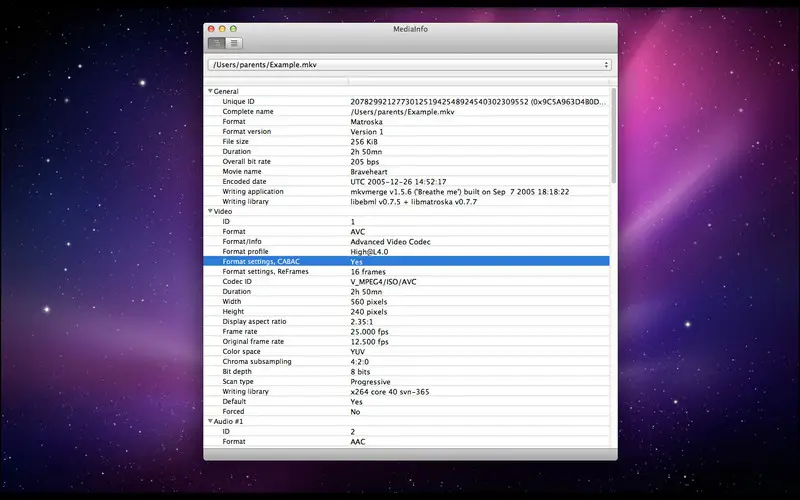Click the 25.000 fps value
The height and width of the screenshot is (500, 800).
(x=369, y=332)
